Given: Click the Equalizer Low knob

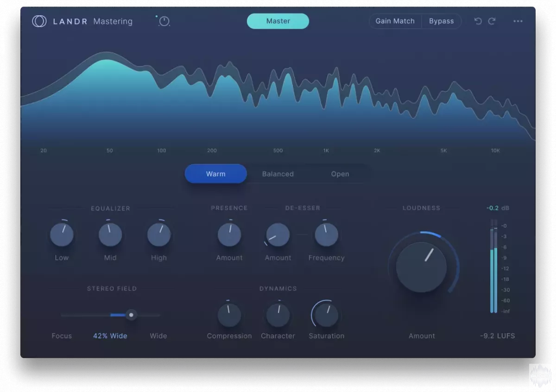Looking at the screenshot, I should point(62,234).
